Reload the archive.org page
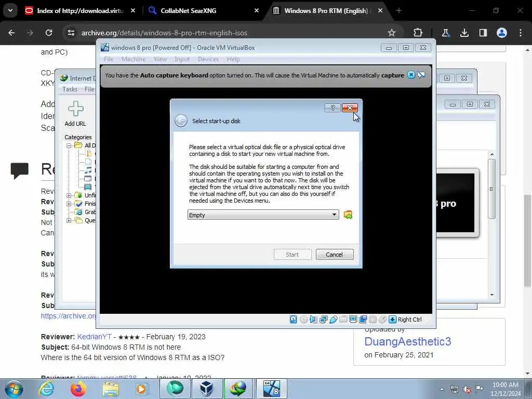Image resolution: width=532 pixels, height=399 pixels. (x=49, y=33)
